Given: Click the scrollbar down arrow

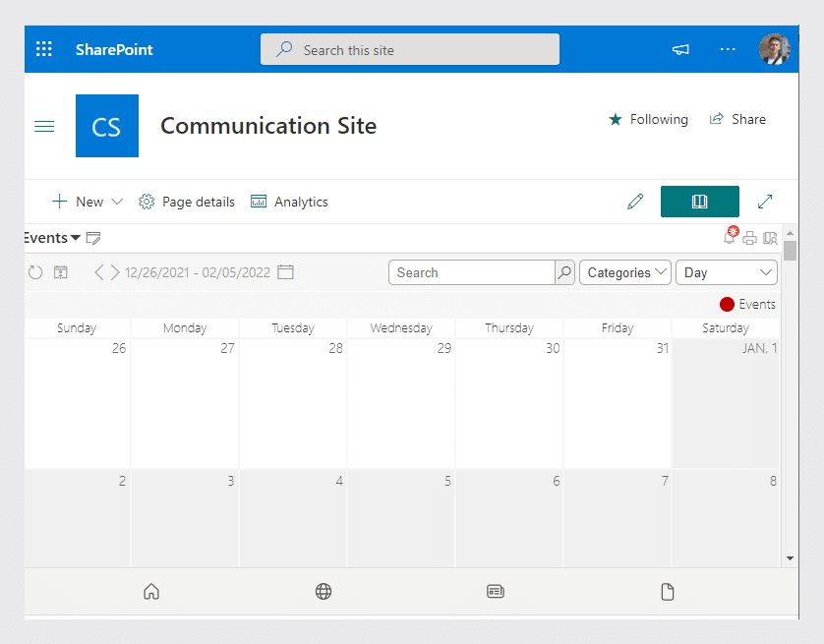Looking at the screenshot, I should 790,558.
